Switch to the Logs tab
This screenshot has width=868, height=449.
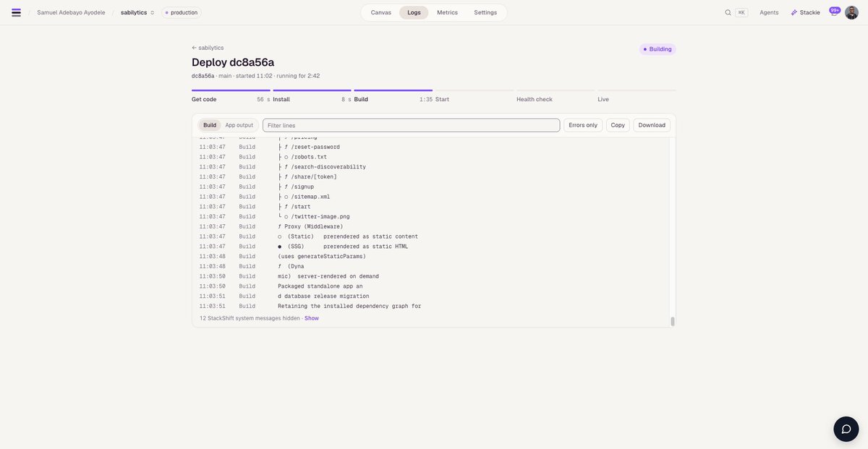point(414,12)
